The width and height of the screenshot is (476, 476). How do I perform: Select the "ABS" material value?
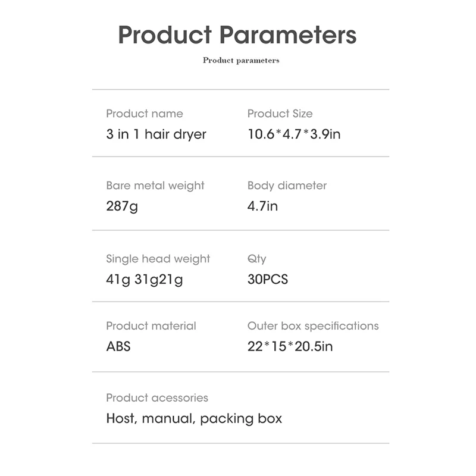pos(118,346)
